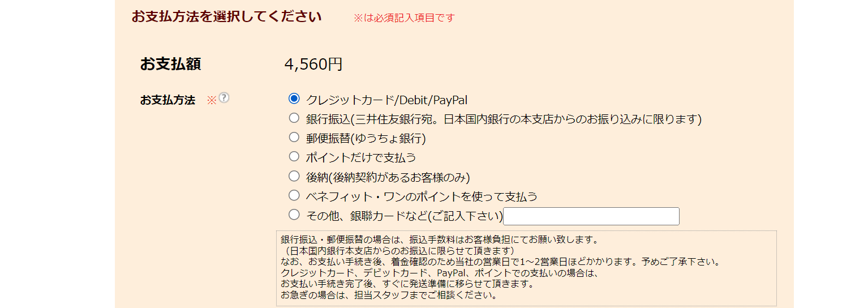Image resolution: width=868 pixels, height=308 pixels.
Task: Click the その他、銀聯カードなど(ご記入下さい) label
Action: 404,216
